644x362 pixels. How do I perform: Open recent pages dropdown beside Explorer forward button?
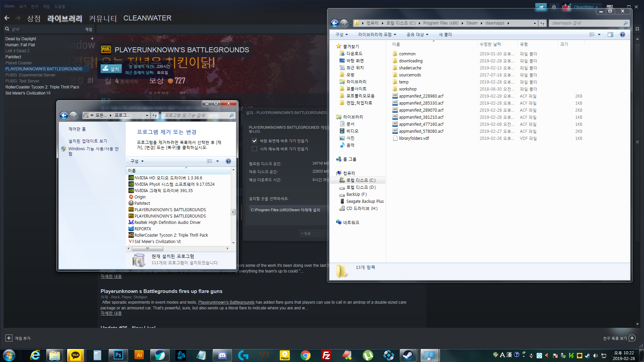click(x=351, y=23)
